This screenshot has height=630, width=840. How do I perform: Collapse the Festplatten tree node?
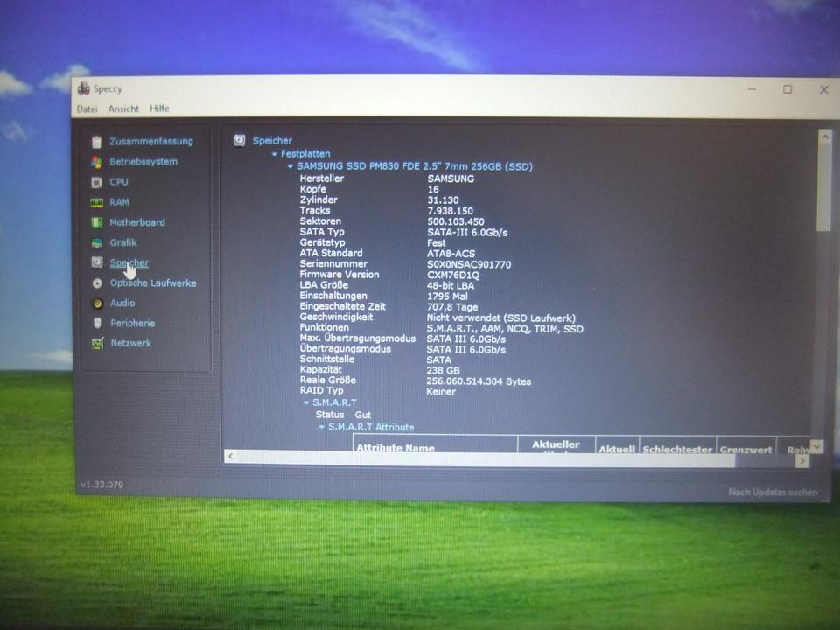274,154
